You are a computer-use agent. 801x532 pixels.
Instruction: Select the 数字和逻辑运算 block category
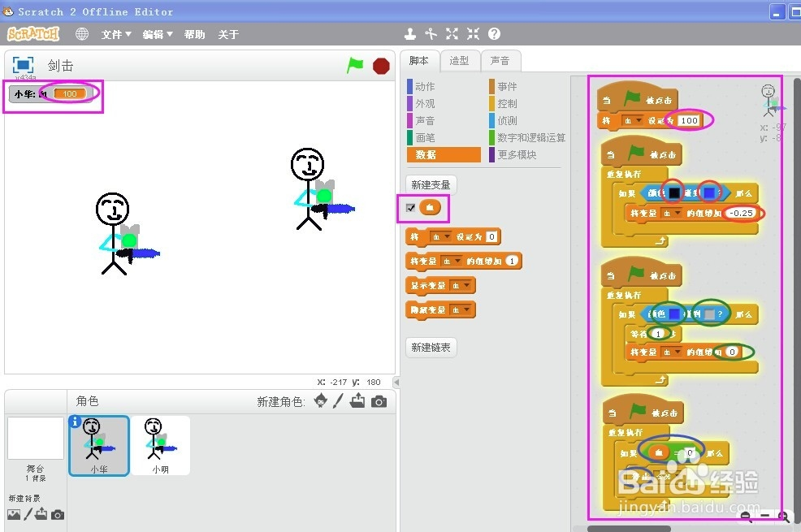527,137
